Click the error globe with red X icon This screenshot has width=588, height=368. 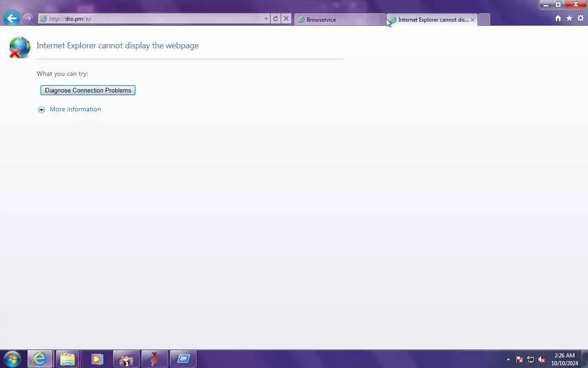pos(19,47)
